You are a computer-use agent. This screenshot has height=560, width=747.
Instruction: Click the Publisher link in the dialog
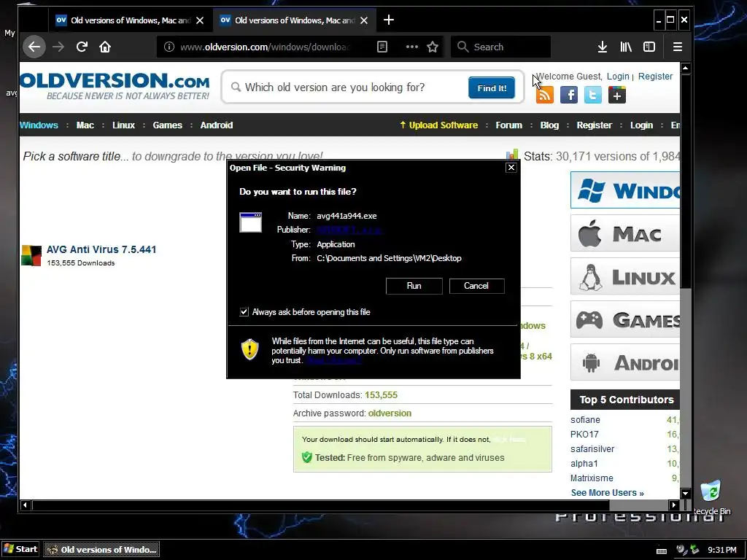click(x=349, y=230)
